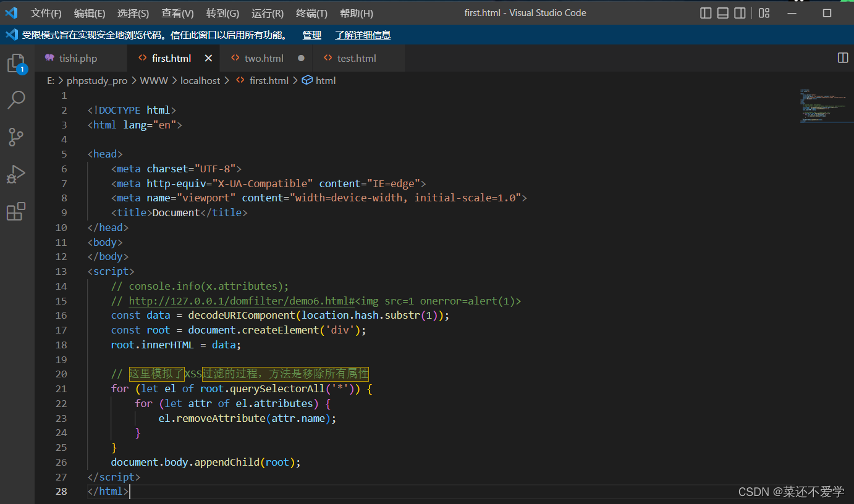Click line number 13 in gutter
The height and width of the screenshot is (504, 854).
tap(61, 271)
